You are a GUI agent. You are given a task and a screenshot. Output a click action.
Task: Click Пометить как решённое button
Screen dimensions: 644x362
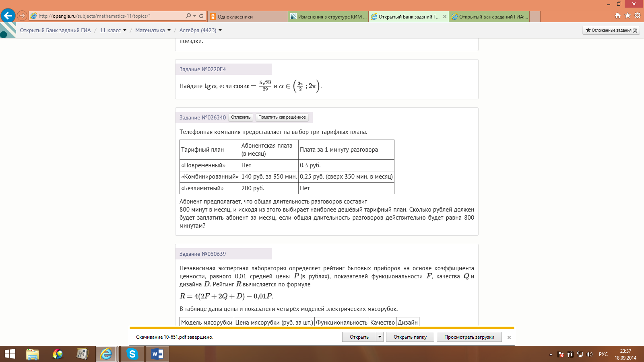[x=282, y=117]
